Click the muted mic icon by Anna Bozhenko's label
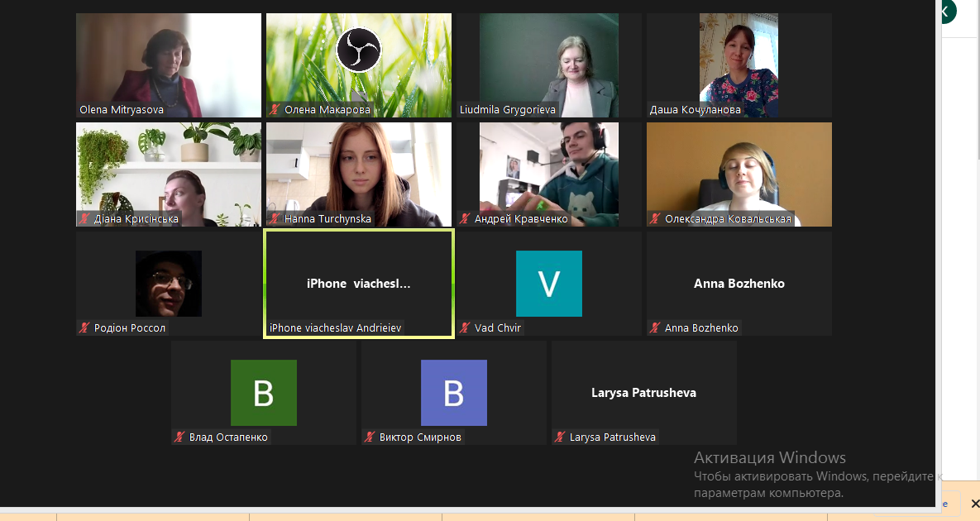 655,328
